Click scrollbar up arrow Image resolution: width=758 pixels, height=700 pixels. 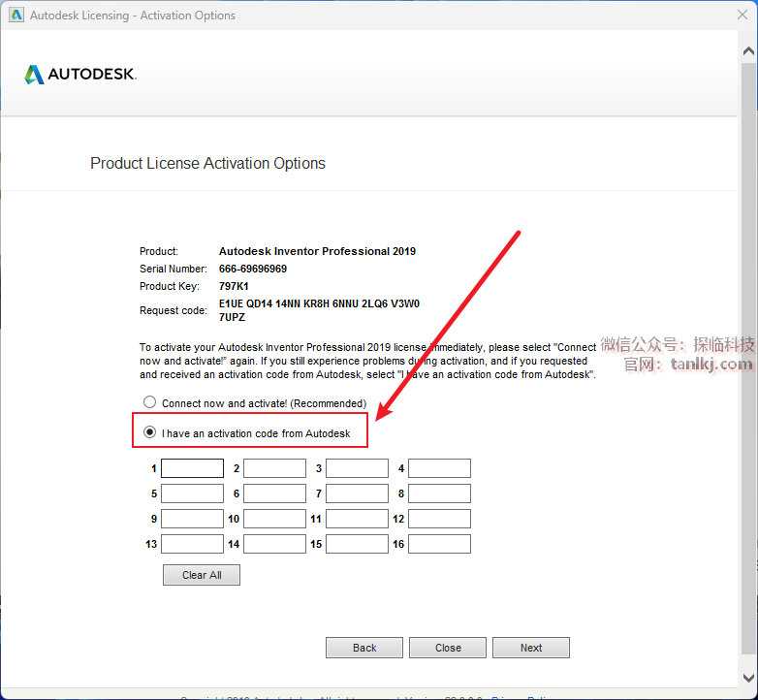pos(748,50)
